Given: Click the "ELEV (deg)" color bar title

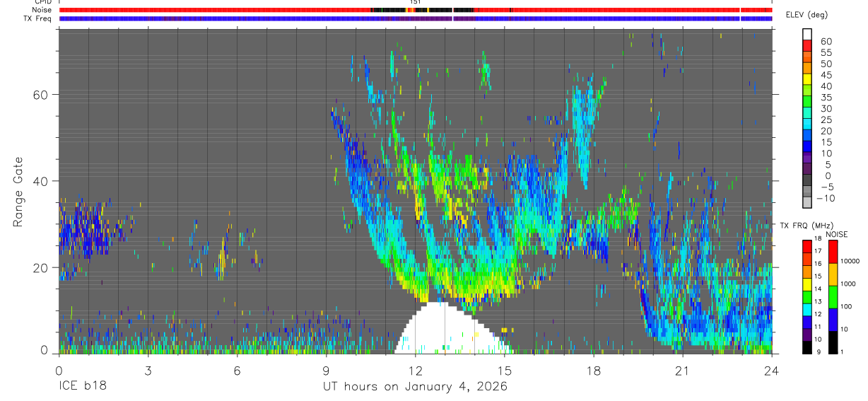Looking at the screenshot, I should pos(807,15).
